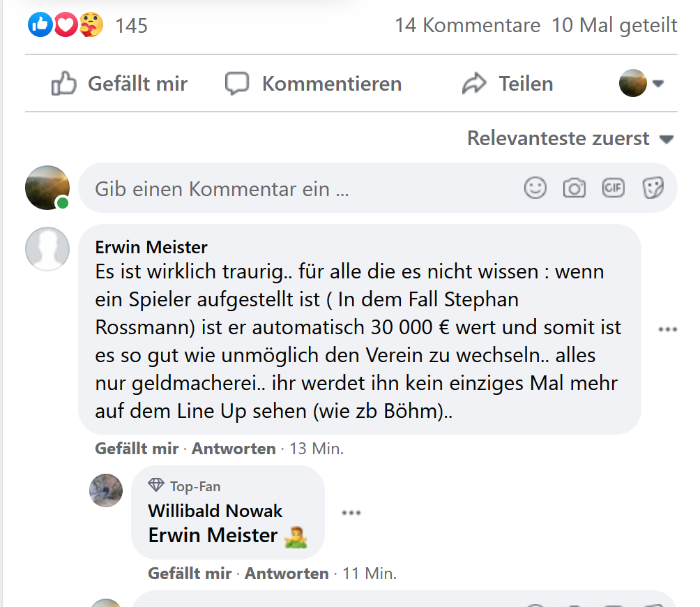View the 10 Mal geteilt shares
Image resolution: width=700 pixels, height=607 pixels.
pyautogui.click(x=614, y=26)
